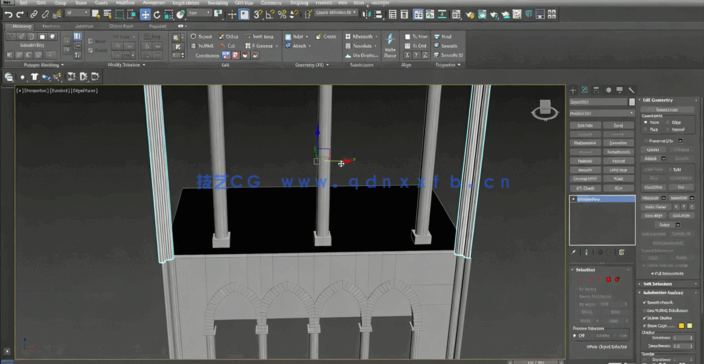
Task: Click the Swift Loop ribbon button
Action: click(259, 36)
